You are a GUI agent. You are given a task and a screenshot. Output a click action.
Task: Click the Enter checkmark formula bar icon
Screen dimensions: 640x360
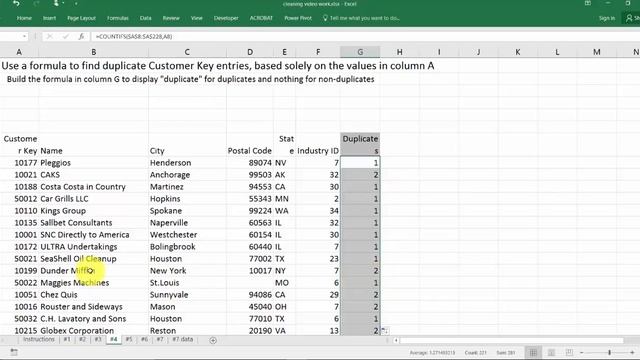(65, 36)
